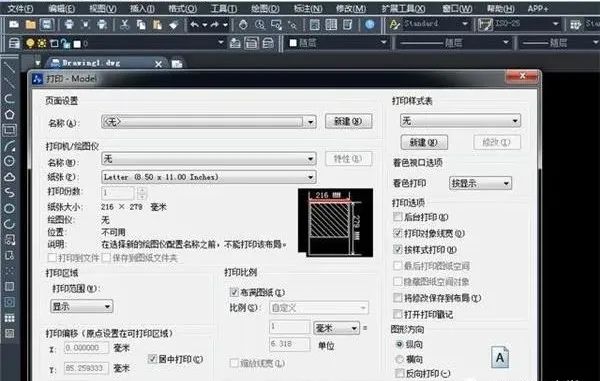
Task: Open the 着色打印 按显示 dropdown
Action: point(480,183)
